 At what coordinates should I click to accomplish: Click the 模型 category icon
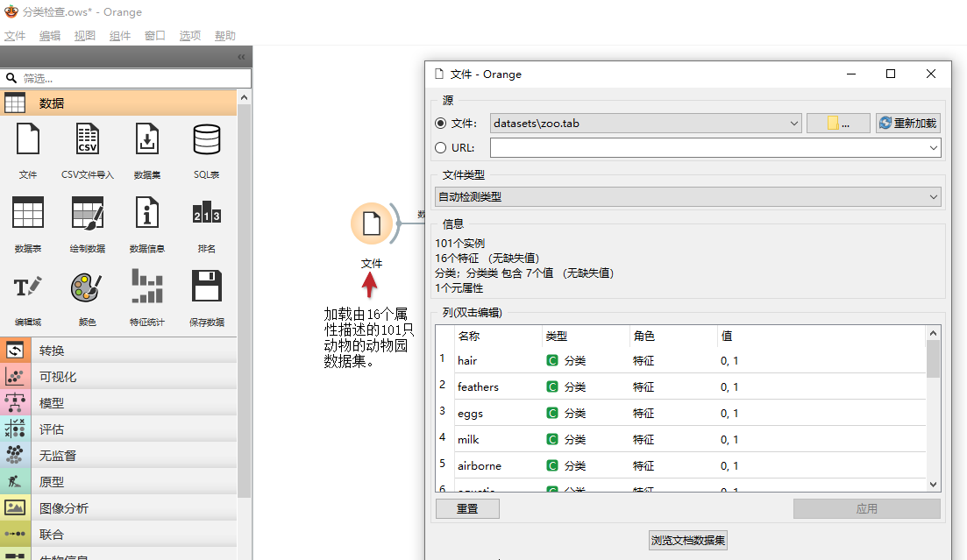[15, 403]
